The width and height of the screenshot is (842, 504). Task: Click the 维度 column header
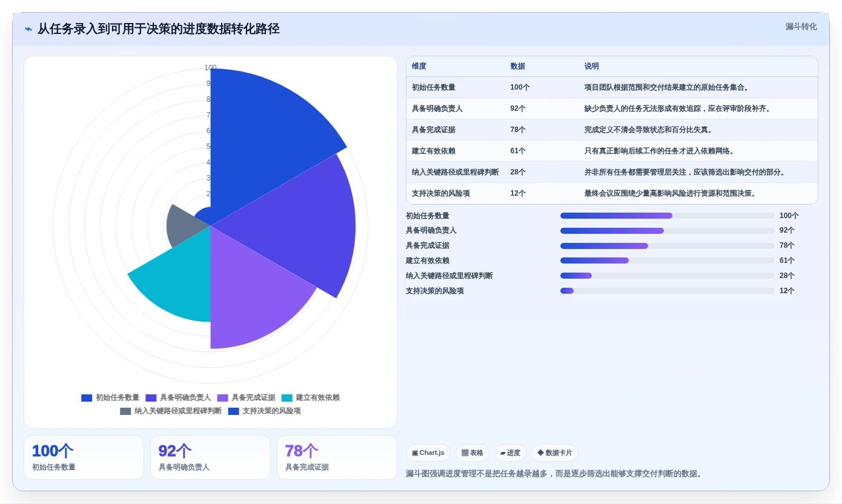tap(419, 67)
